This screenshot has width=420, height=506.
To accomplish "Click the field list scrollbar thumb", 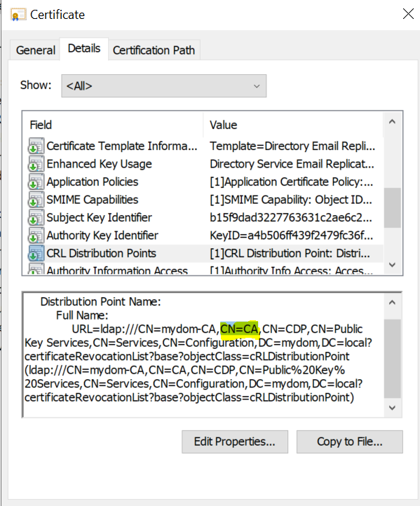I will point(392,208).
